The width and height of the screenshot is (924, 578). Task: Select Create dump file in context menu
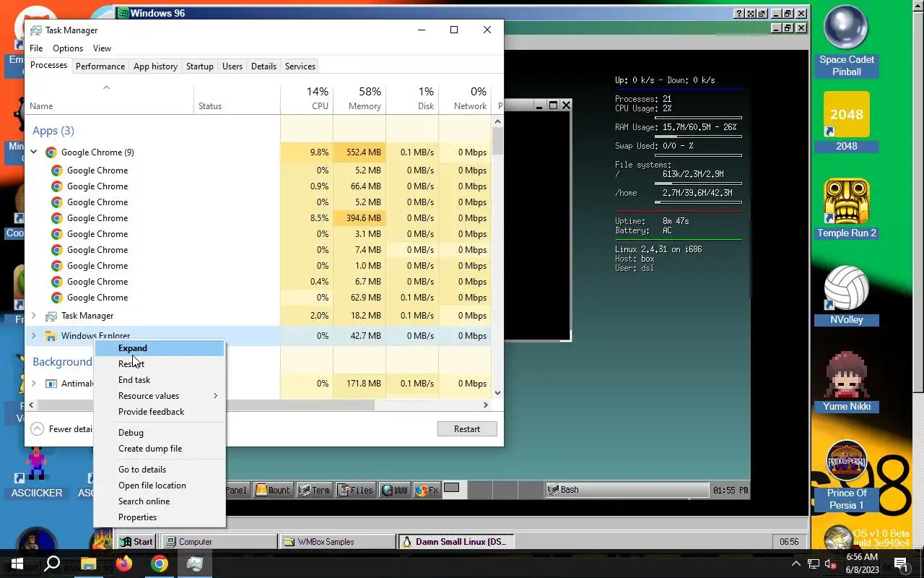160,449
